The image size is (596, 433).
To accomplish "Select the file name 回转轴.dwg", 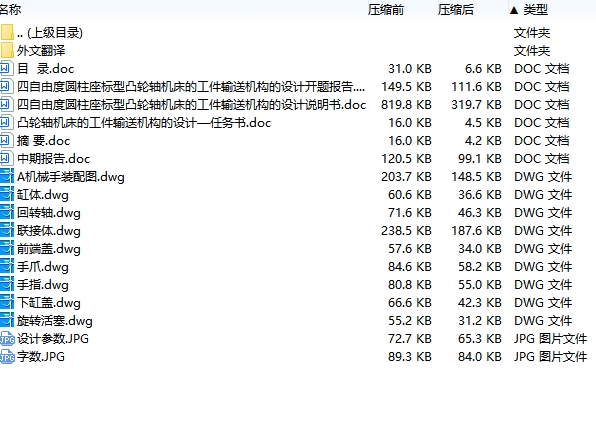I will (x=49, y=213).
